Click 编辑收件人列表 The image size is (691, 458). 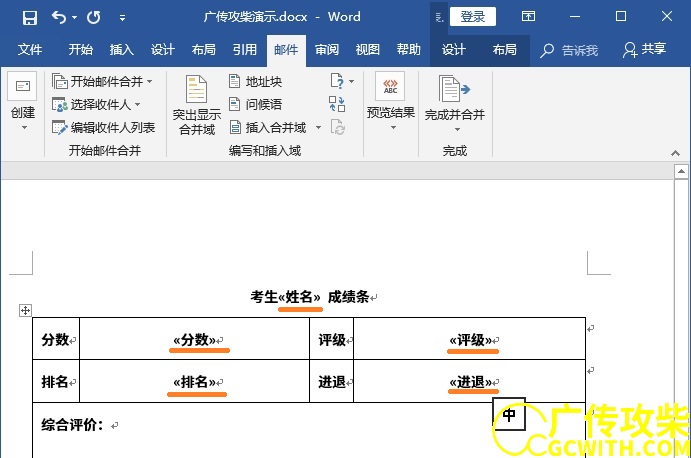pyautogui.click(x=104, y=128)
